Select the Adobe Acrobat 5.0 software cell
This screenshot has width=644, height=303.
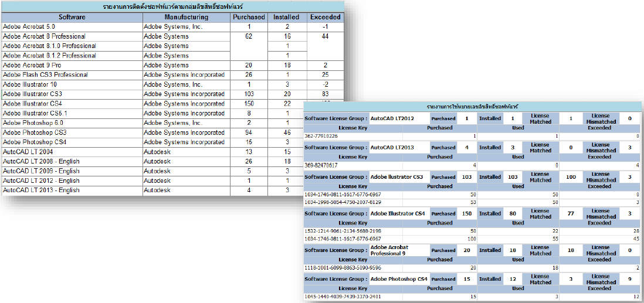72,27
